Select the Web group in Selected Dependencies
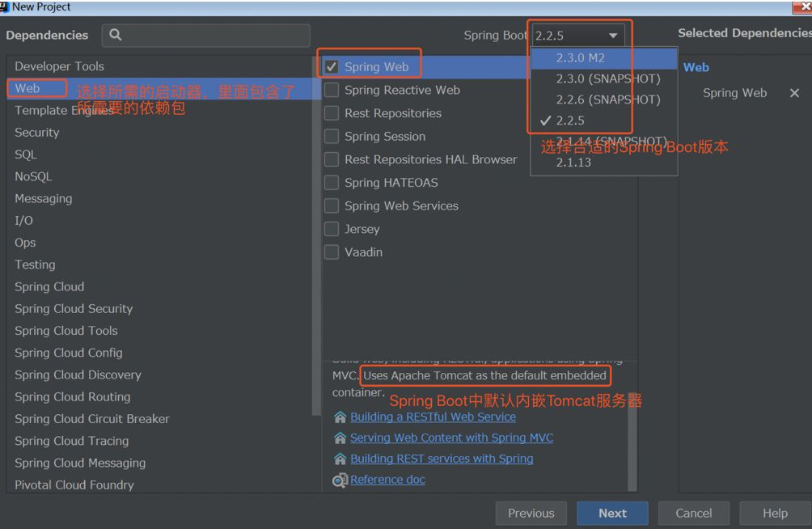 (x=696, y=67)
